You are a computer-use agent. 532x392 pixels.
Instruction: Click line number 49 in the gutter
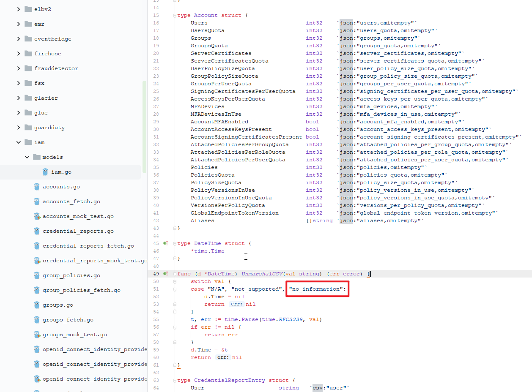click(x=156, y=274)
